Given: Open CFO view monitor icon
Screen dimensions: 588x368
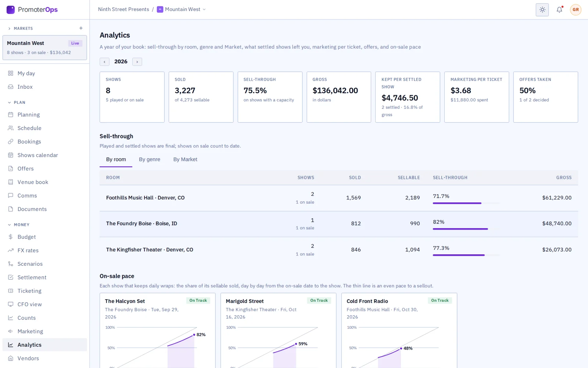Looking at the screenshot, I should point(11,304).
